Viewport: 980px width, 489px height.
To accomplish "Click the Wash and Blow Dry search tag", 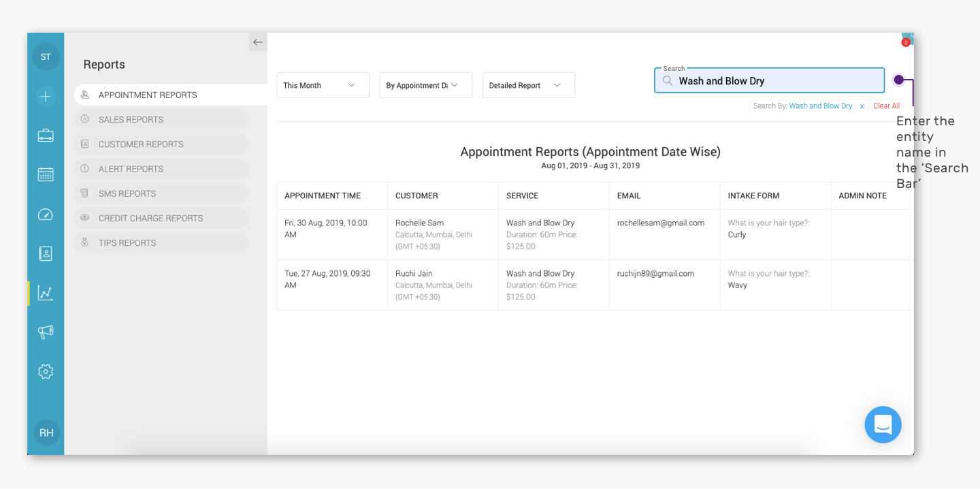I will (820, 106).
